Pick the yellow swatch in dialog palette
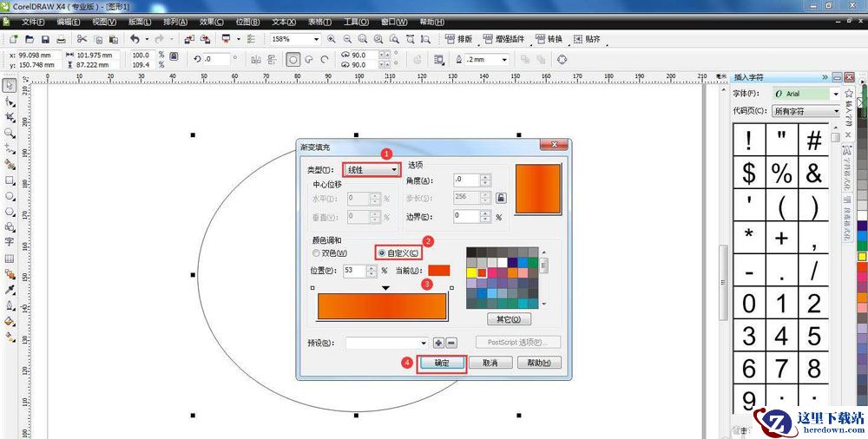The width and height of the screenshot is (868, 439). [471, 272]
